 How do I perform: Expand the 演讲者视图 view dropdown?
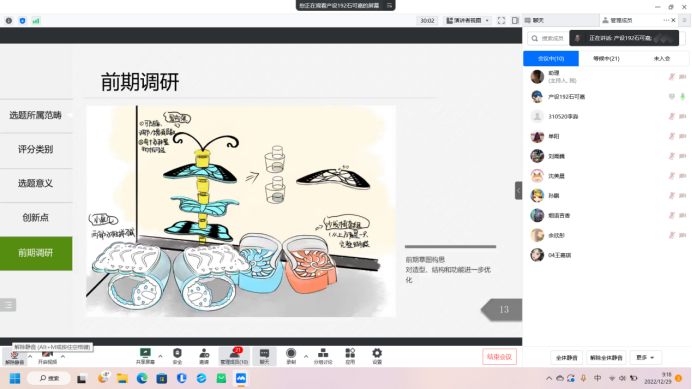[467, 20]
